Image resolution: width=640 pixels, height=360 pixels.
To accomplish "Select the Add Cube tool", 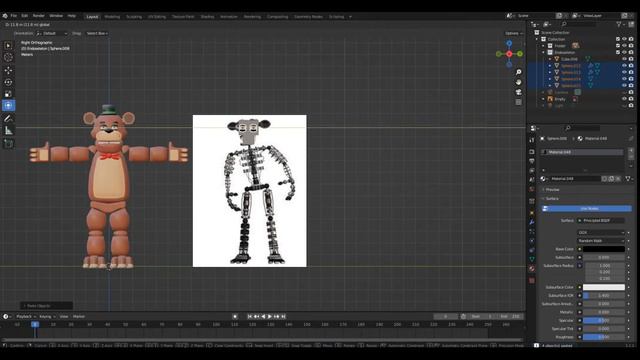I will coord(8,144).
